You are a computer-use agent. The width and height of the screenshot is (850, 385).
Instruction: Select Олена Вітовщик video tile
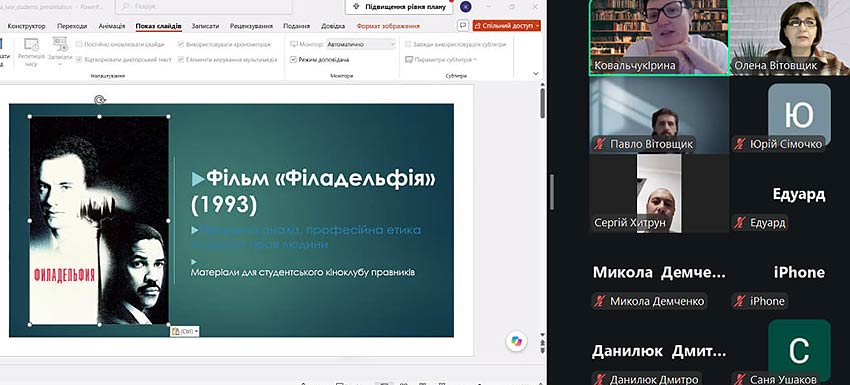790,37
